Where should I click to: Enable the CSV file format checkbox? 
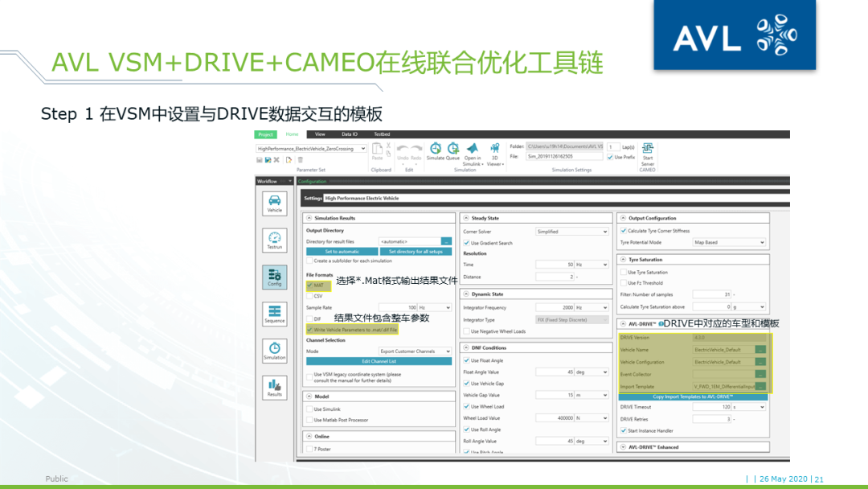click(310, 296)
